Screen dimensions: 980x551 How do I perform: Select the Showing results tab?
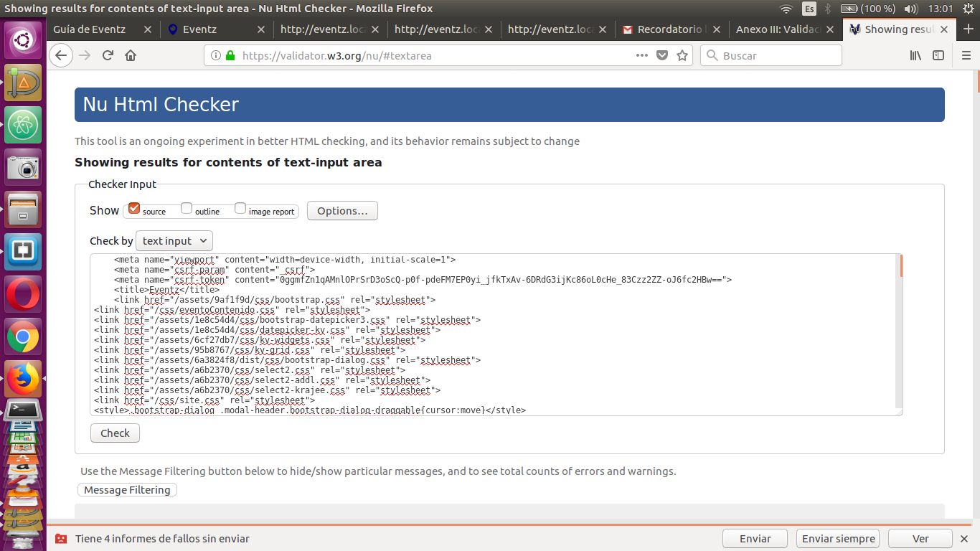click(900, 29)
